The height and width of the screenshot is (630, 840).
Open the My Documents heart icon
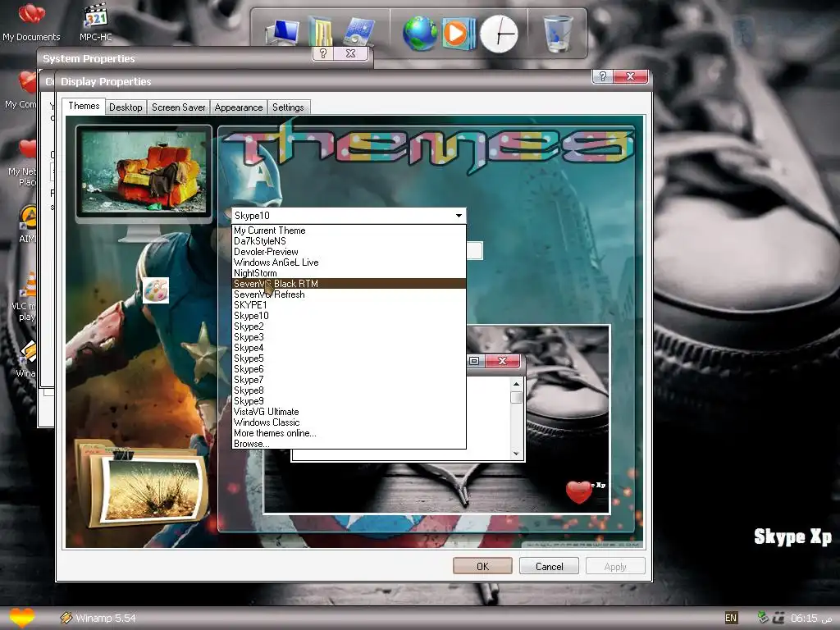coord(31,15)
